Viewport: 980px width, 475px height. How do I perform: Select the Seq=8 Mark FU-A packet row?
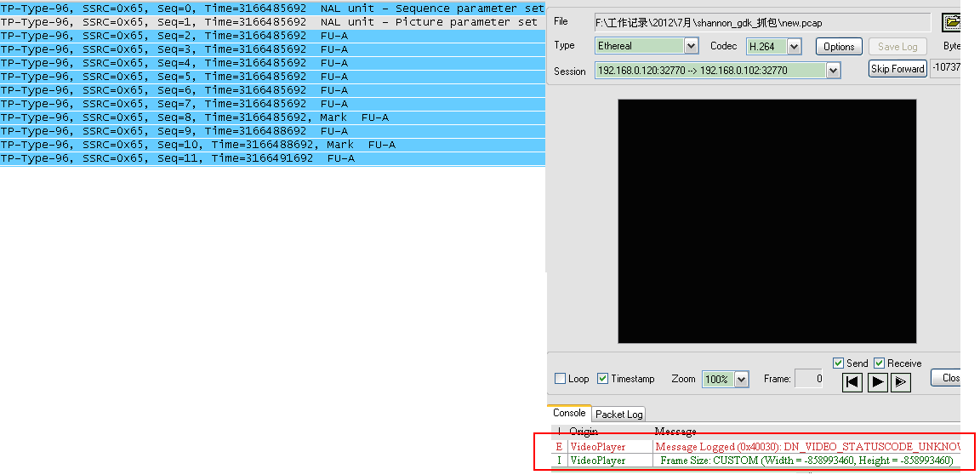click(272, 117)
